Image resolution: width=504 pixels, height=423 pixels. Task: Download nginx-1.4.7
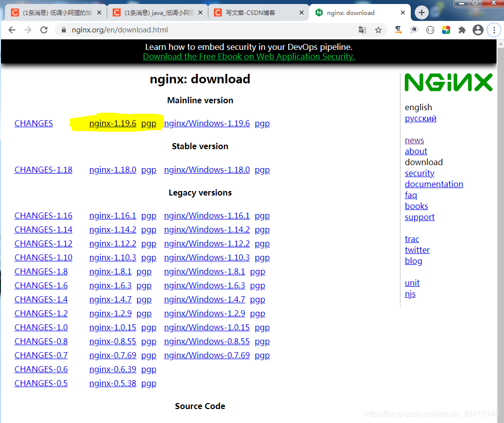[110, 299]
